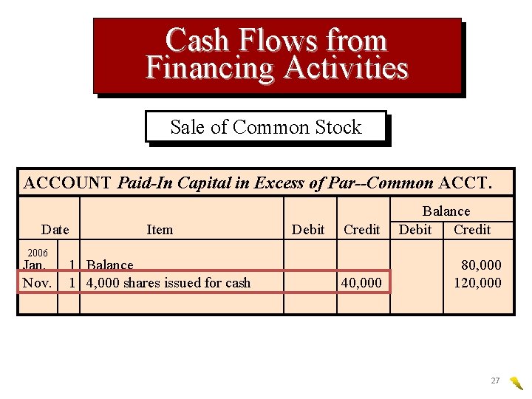This screenshot has height=399, width=532.
Task: Click the Balance Credit sub-header
Action: click(472, 230)
